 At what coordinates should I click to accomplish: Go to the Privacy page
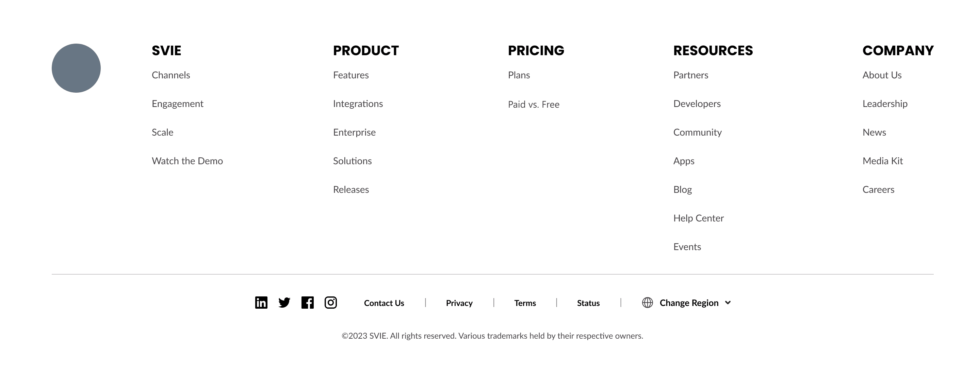coord(459,303)
